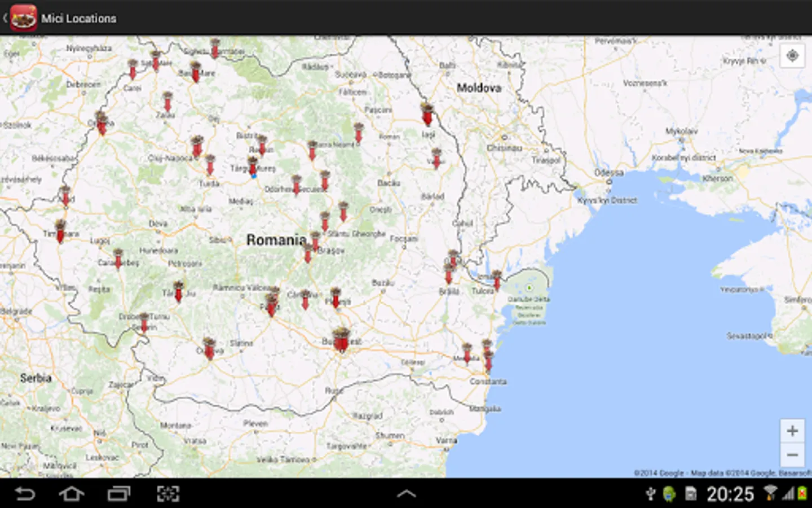The height and width of the screenshot is (508, 812).
Task: Go to the Android home screen
Action: click(x=72, y=494)
